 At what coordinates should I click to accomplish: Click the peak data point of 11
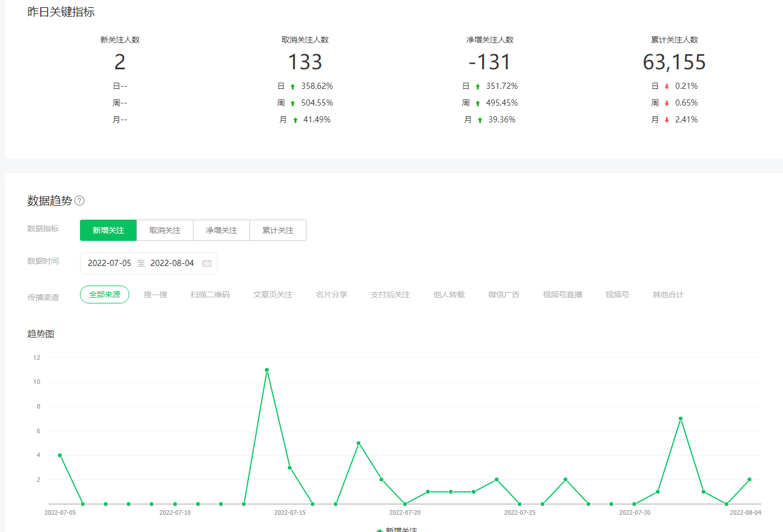pos(267,370)
